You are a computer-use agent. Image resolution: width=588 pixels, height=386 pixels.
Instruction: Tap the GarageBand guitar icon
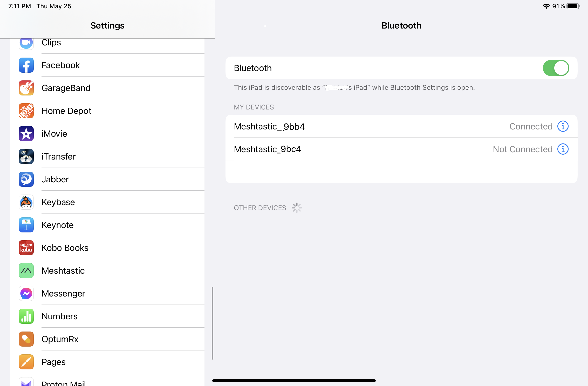coord(26,88)
